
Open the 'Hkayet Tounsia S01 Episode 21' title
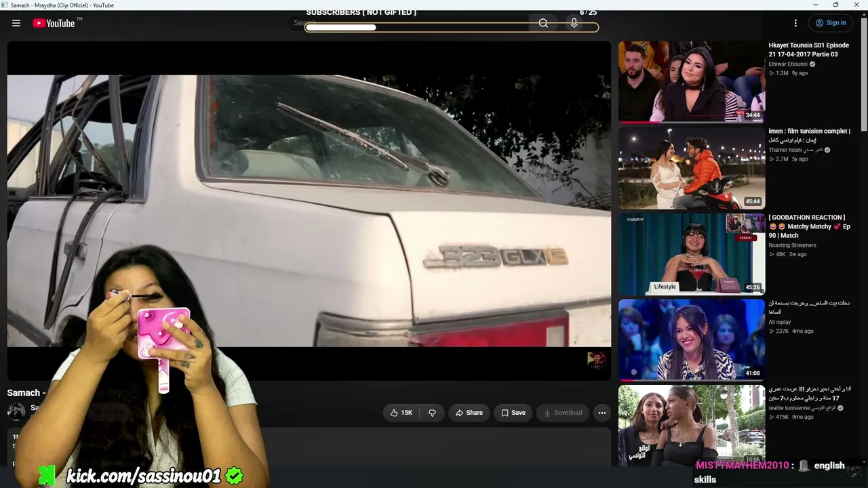(808, 50)
